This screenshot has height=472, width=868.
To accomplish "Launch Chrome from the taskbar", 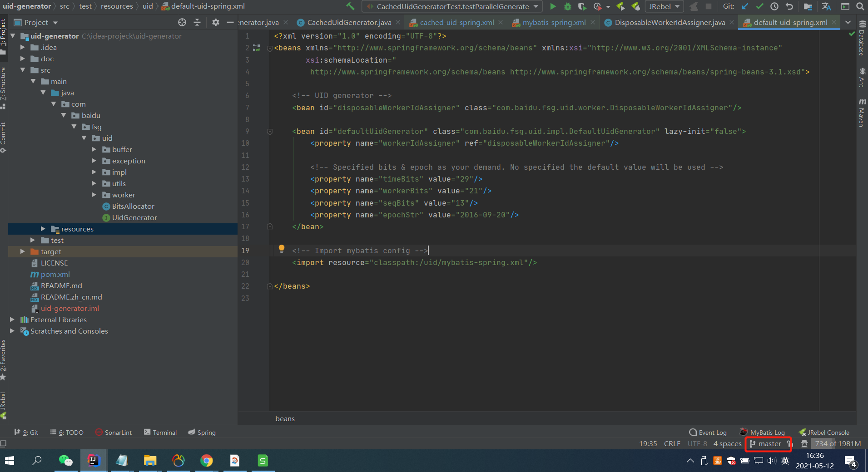I will pyautogui.click(x=207, y=460).
